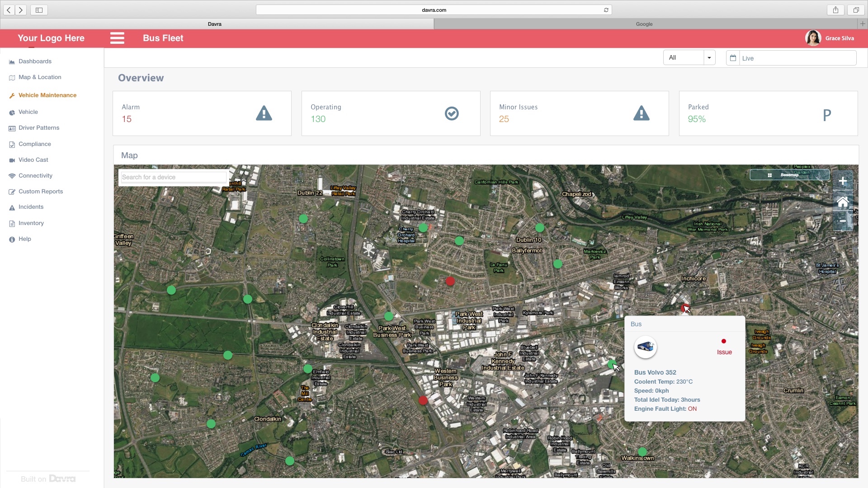Click the Compliance icon
The width and height of the screenshot is (868, 488).
[12, 145]
